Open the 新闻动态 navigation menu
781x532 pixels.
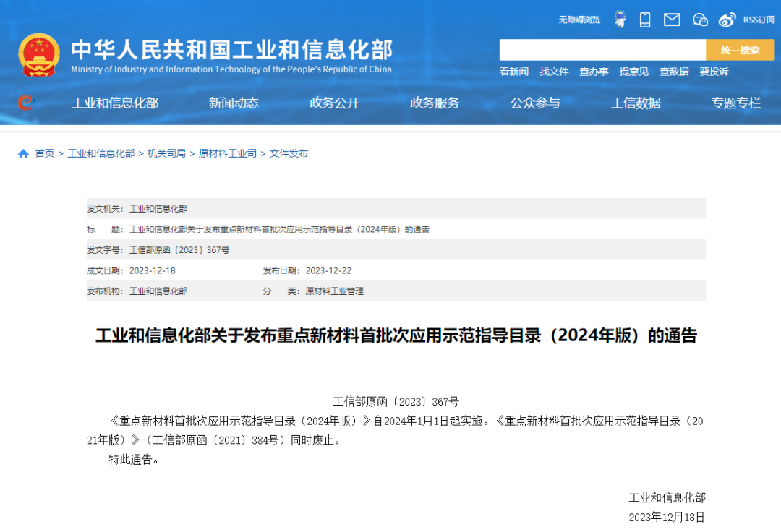click(234, 103)
